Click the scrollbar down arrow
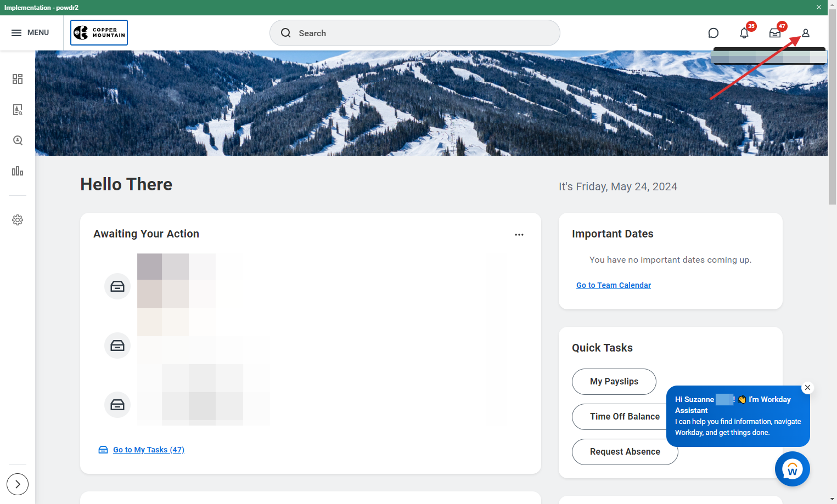This screenshot has height=504, width=837. [833, 500]
